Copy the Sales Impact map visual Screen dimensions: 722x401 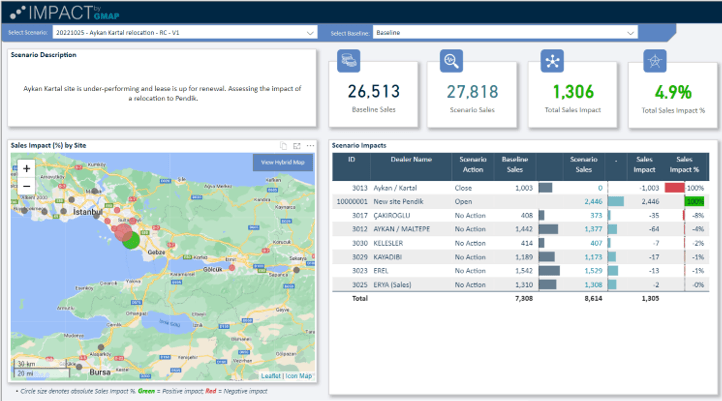click(284, 146)
